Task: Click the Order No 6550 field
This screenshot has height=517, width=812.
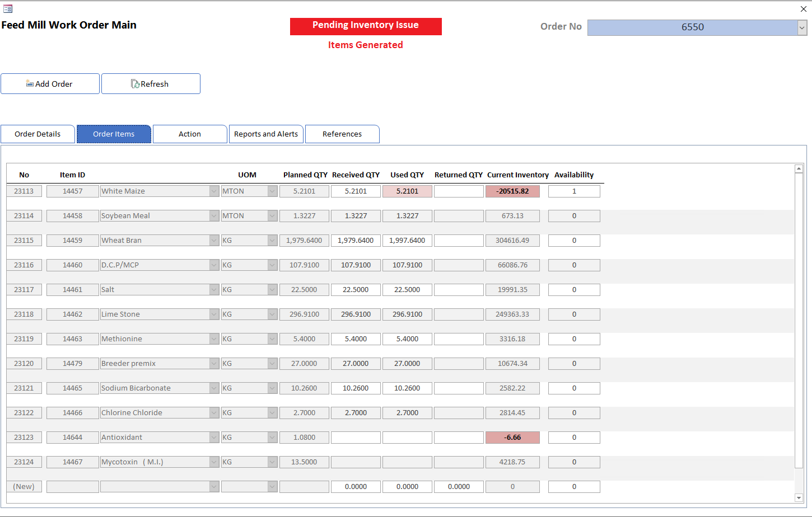Action: pyautogui.click(x=693, y=27)
